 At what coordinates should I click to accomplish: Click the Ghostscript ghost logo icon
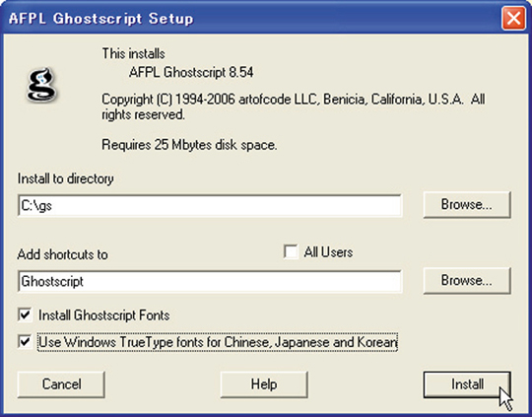41,85
